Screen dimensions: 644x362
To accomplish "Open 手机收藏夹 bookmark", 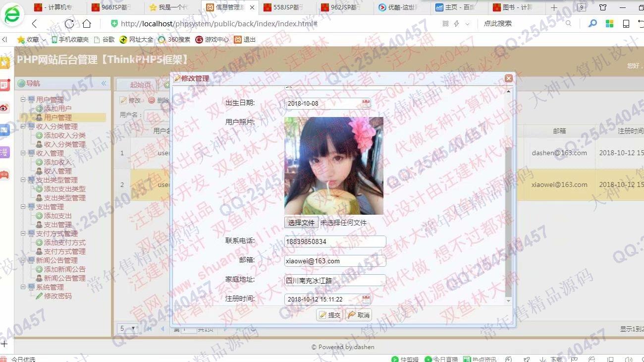I will click(x=69, y=40).
